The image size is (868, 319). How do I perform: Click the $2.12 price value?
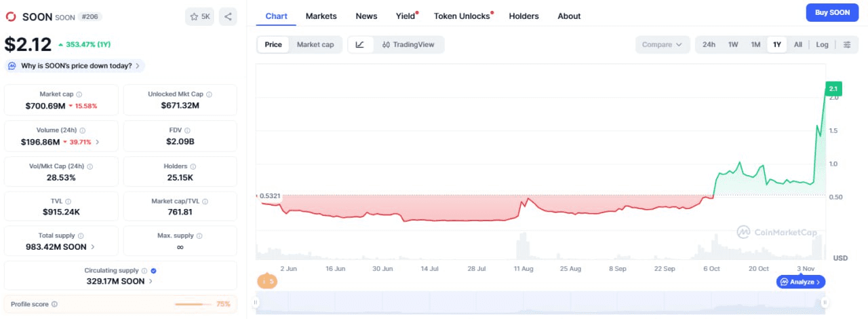(28, 45)
